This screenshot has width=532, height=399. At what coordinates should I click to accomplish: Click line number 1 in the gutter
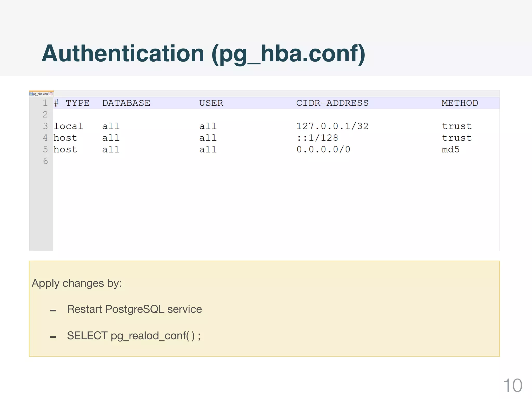coord(45,103)
